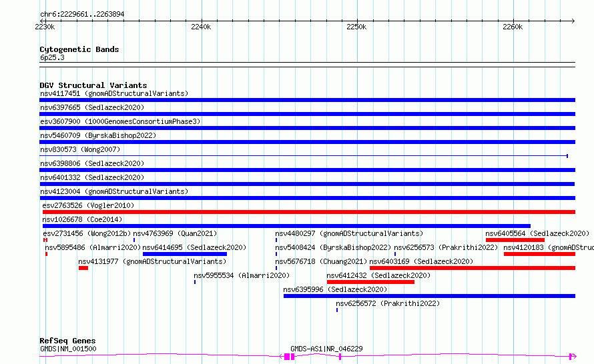The height and width of the screenshot is (364, 594).
Task: Click the 6p25.3 cytogenetic band label
Action: 52,57
